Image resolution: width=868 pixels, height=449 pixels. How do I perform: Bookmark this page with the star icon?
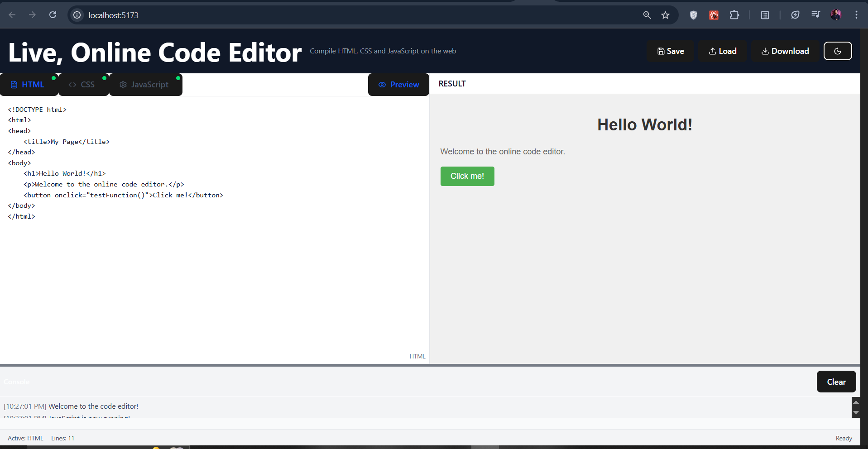click(665, 15)
